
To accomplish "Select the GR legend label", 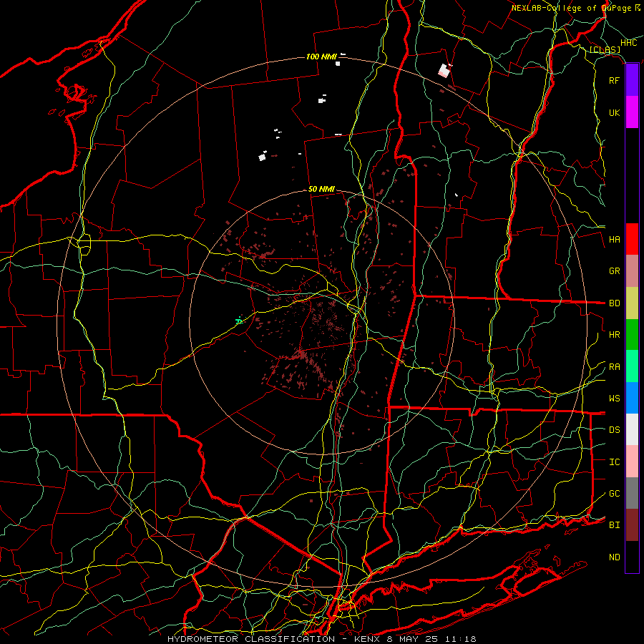I will [615, 270].
